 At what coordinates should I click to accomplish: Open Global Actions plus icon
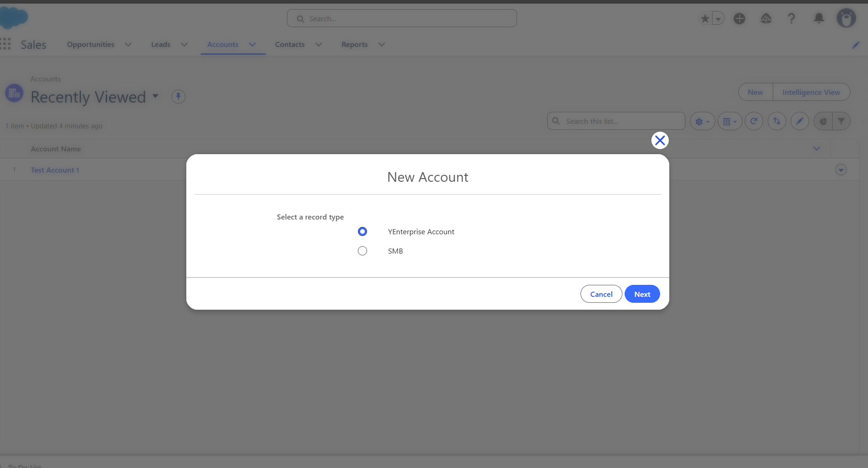(739, 18)
